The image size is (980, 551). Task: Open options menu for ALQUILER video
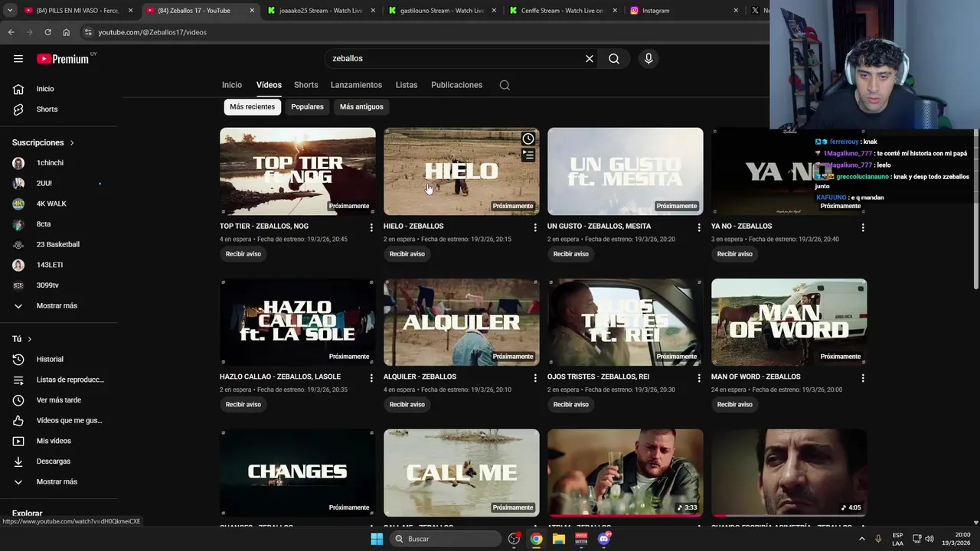535,378
